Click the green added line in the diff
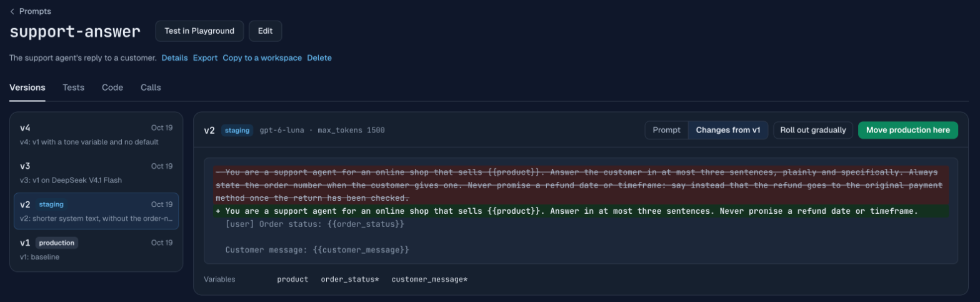980x302 pixels. [581, 211]
